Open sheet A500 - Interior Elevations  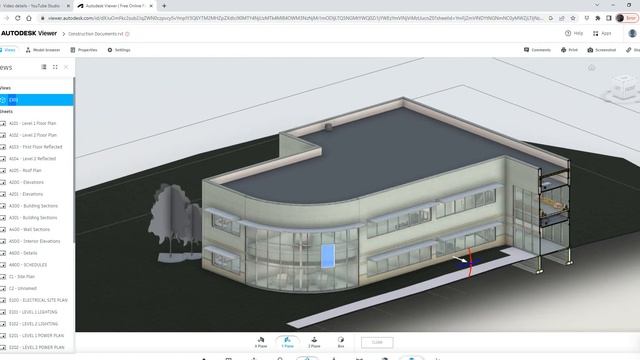tap(34, 242)
